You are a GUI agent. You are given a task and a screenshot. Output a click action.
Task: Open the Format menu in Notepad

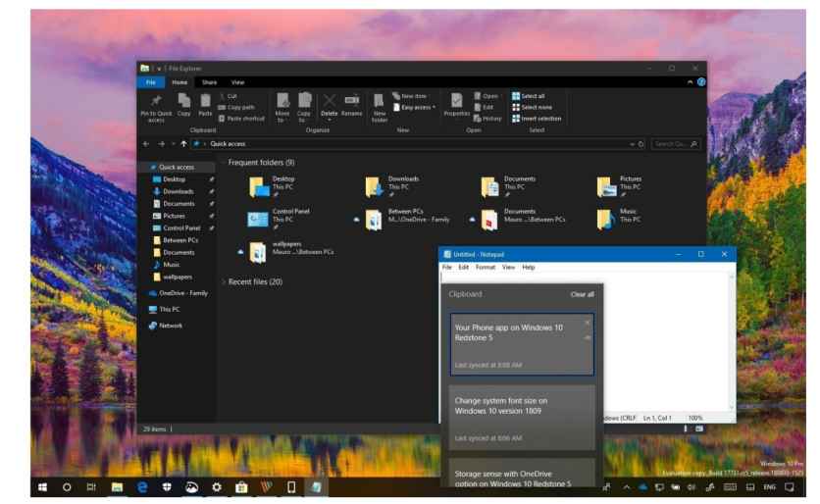point(485,267)
